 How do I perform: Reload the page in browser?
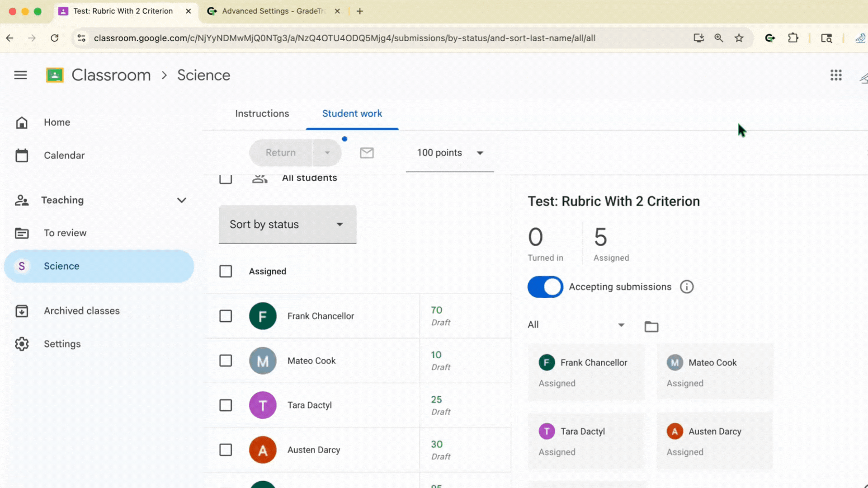(55, 38)
